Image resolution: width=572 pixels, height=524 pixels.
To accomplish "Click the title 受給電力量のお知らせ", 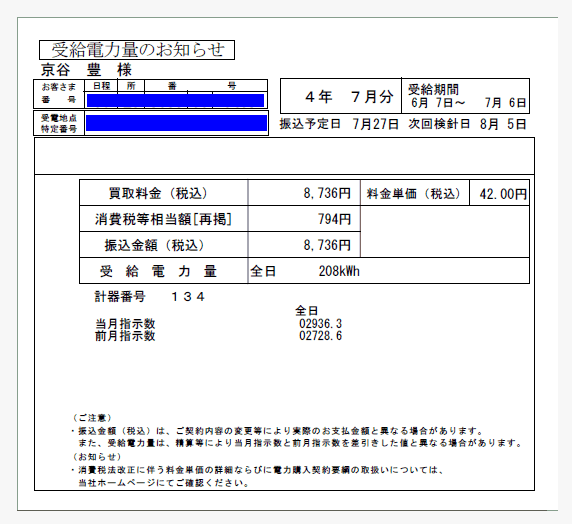I will [x=137, y=50].
